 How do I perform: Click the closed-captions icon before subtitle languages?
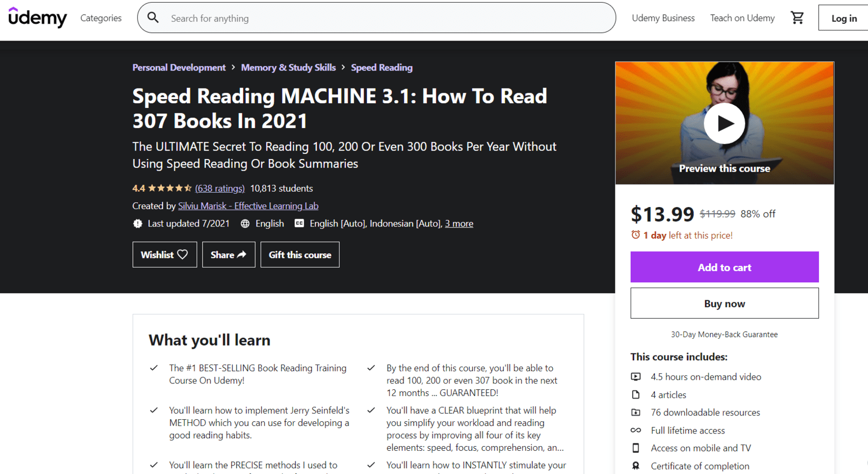[x=298, y=223]
